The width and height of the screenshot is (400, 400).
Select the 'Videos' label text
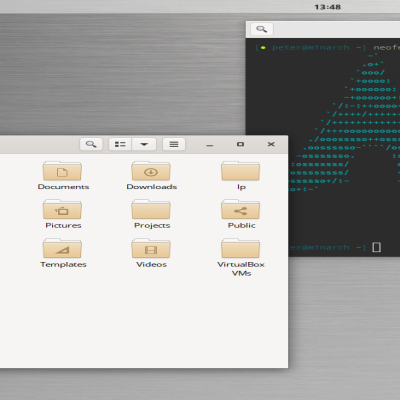(x=151, y=264)
